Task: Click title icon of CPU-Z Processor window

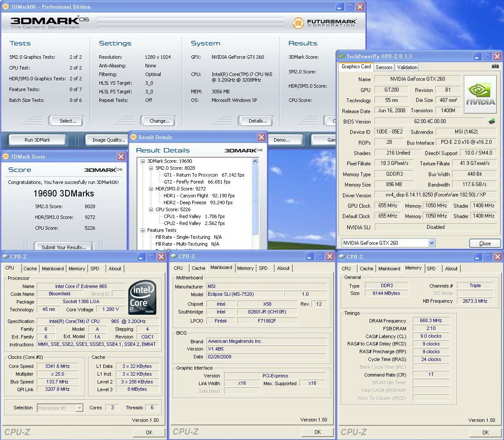Action: tap(6, 256)
